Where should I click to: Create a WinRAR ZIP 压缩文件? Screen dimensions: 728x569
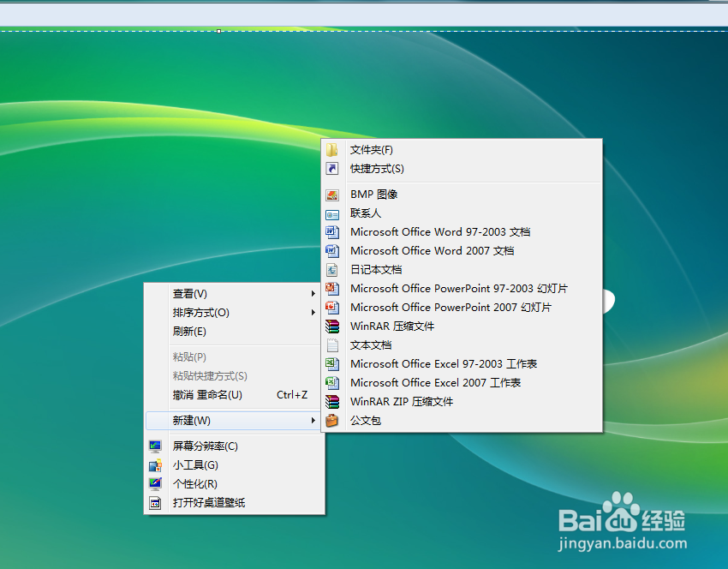(462, 401)
